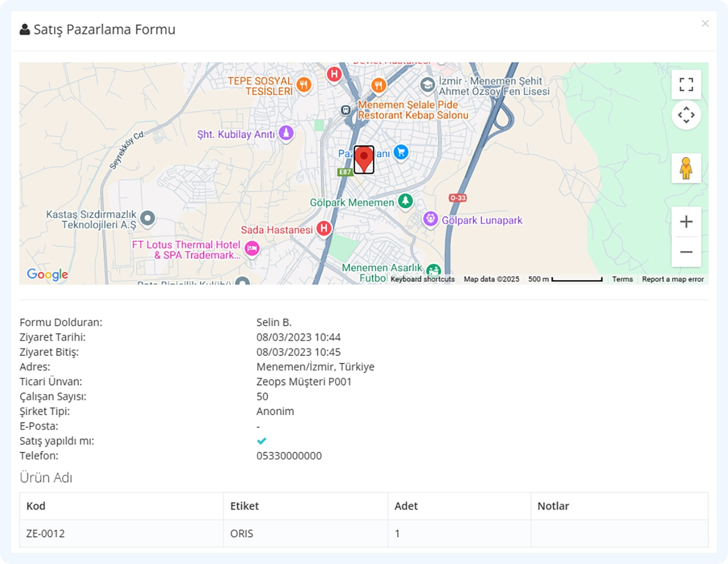Click quantity cell showing 1
Viewport: 728px width, 564px height.
pos(459,533)
